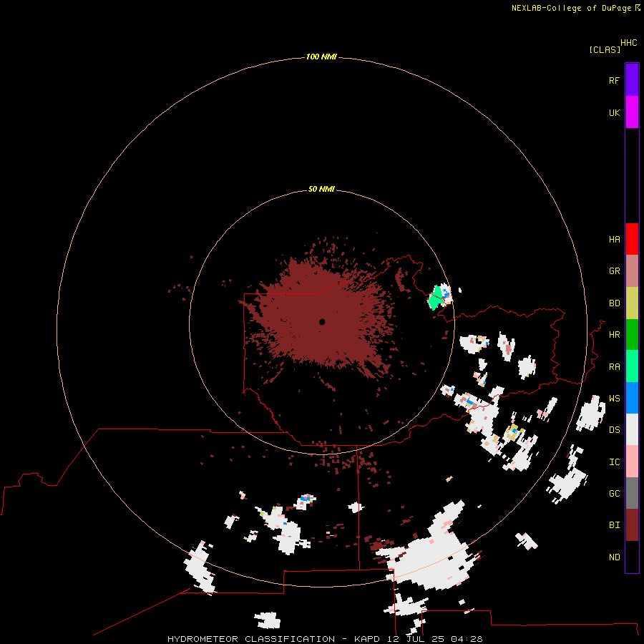Viewport: 644px width, 644px height.
Task: Click the BI dark-red legend swatch
Action: [x=632, y=525]
